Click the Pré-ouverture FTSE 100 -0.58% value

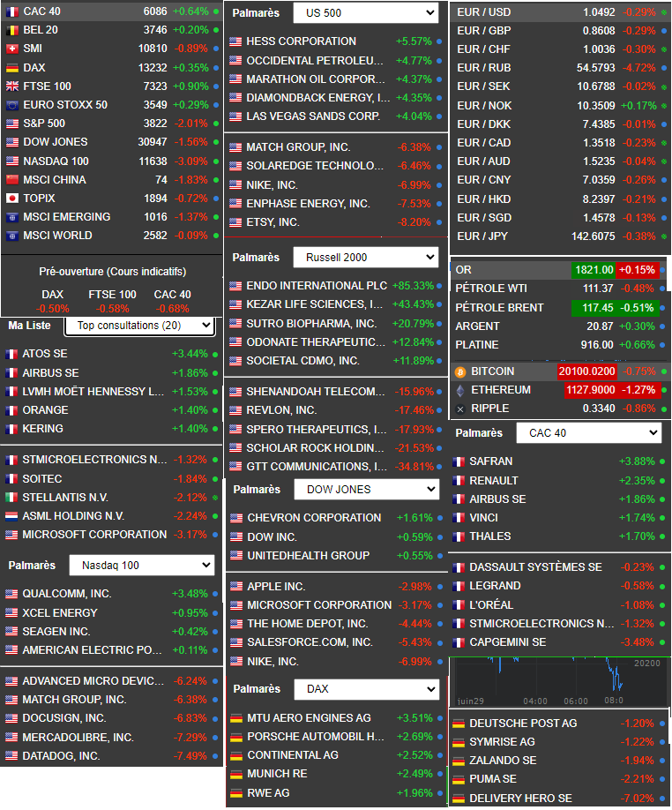coord(113,309)
